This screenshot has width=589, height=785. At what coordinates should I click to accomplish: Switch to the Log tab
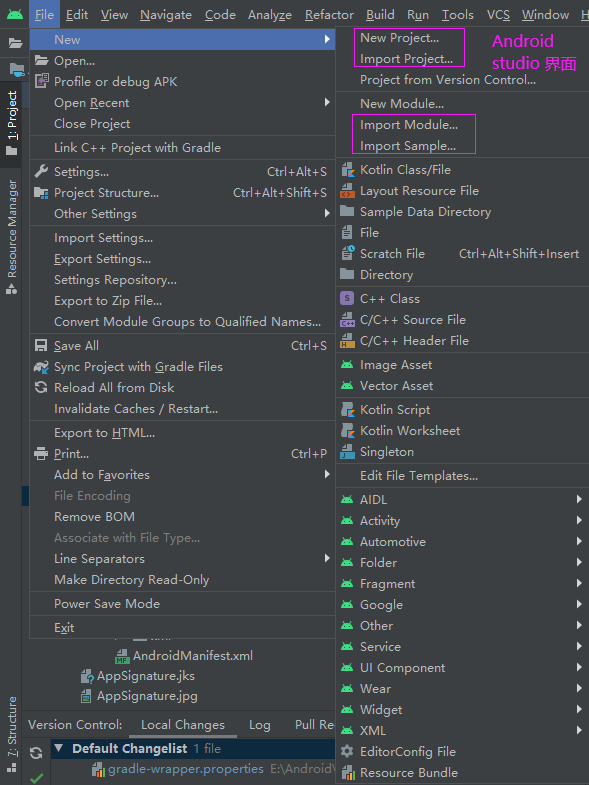click(x=259, y=724)
